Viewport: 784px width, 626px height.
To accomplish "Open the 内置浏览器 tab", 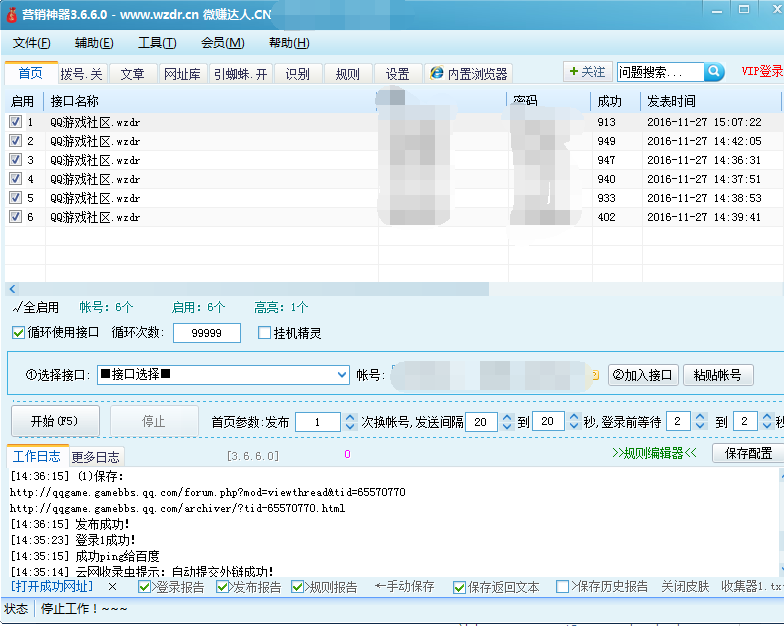I will click(x=468, y=74).
